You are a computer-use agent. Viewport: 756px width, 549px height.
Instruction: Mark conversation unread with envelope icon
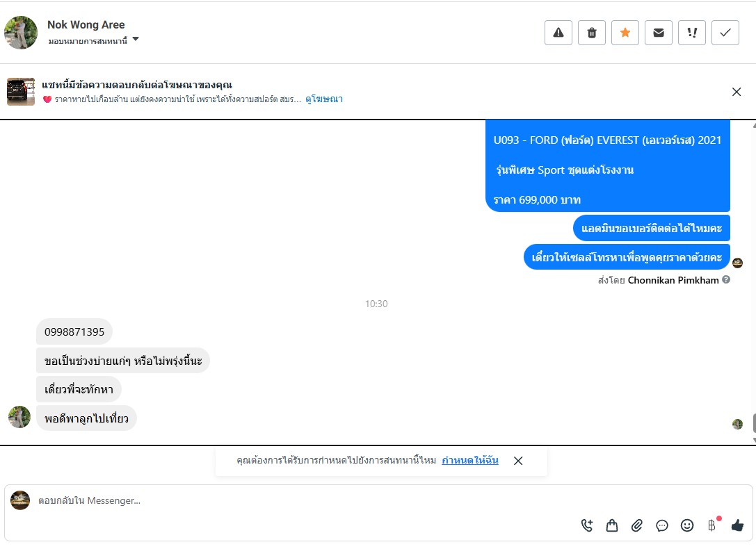point(659,33)
